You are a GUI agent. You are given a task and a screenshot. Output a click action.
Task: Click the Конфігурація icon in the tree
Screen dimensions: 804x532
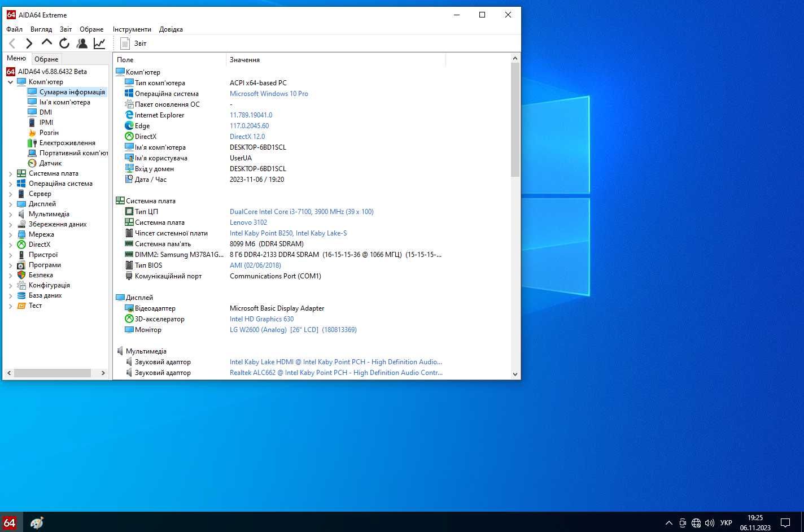click(21, 285)
